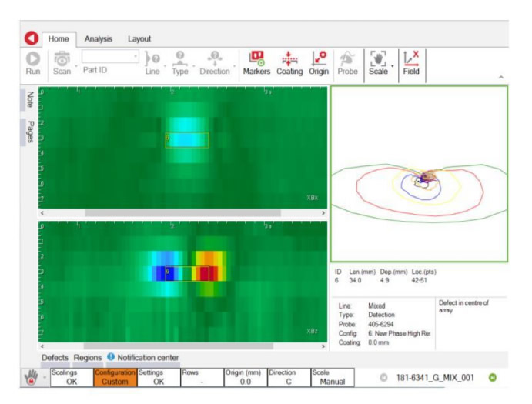Screen dimensions: 532x404
Task: Click the XBz scan scrollbar thumb
Action: pos(178,346)
